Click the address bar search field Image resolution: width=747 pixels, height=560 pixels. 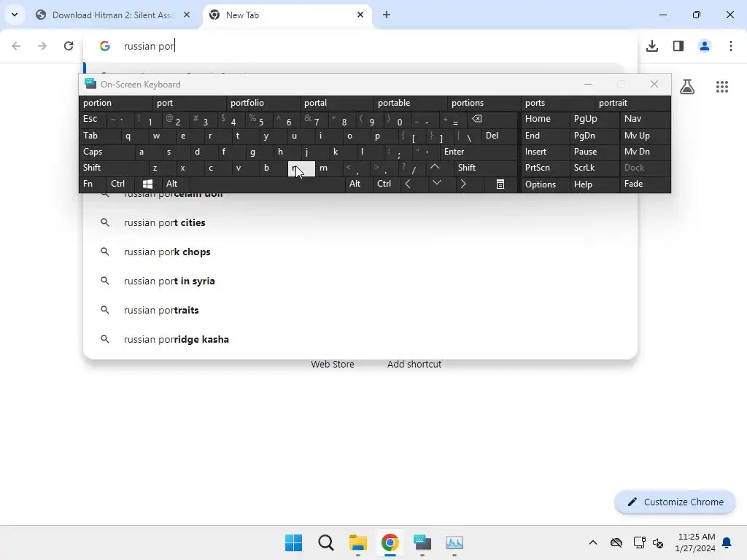click(x=360, y=46)
